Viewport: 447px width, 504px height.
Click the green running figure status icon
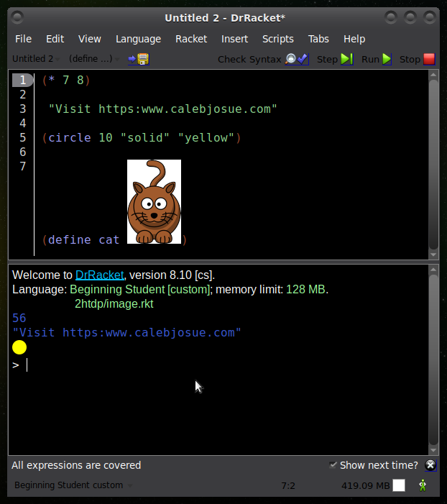423,485
